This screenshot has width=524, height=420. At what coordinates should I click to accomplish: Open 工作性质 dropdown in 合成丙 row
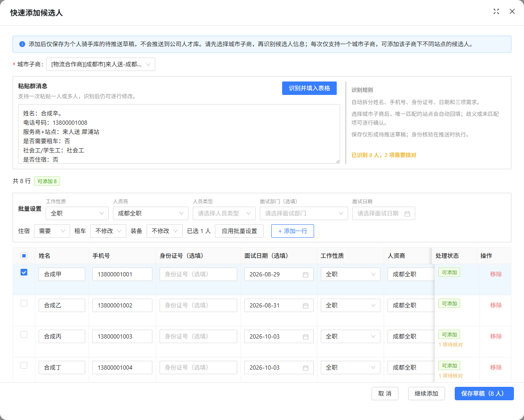351,336
